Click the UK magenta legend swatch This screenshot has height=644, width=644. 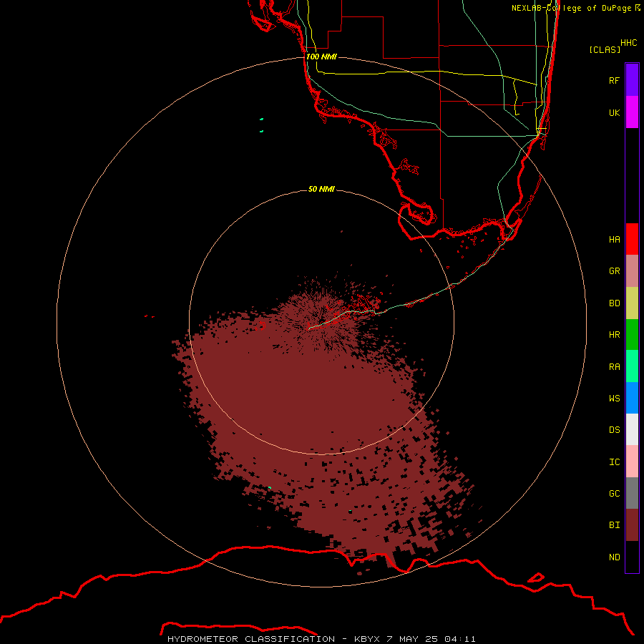pos(632,112)
